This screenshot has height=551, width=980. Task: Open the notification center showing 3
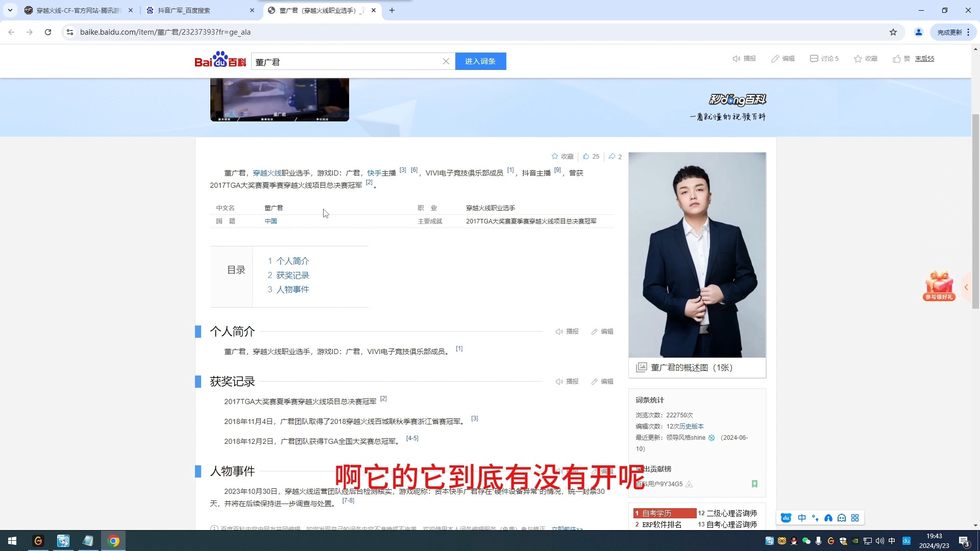pyautogui.click(x=964, y=541)
